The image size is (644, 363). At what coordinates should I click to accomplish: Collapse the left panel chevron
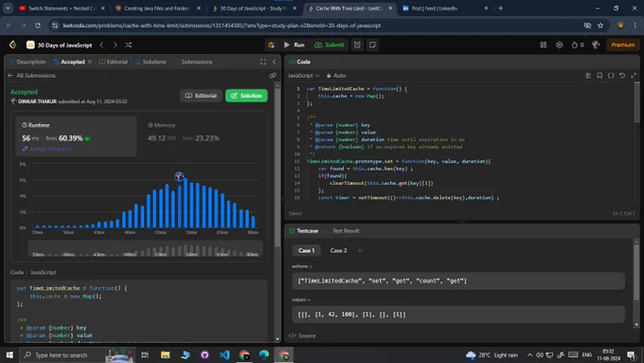coord(275,62)
